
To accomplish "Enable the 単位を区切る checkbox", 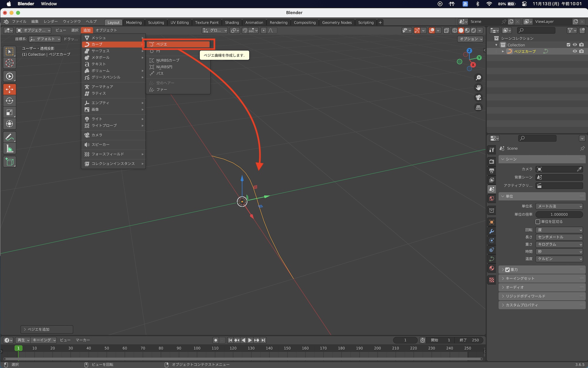I will 538,222.
